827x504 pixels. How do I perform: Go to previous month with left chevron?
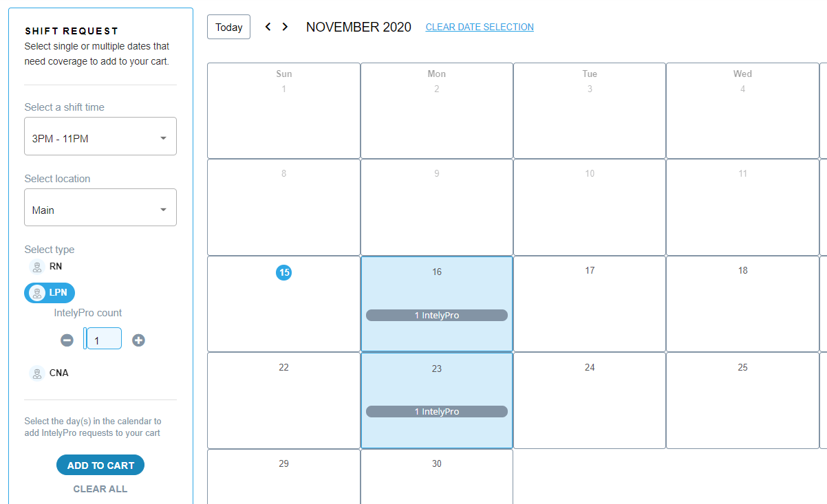point(268,27)
